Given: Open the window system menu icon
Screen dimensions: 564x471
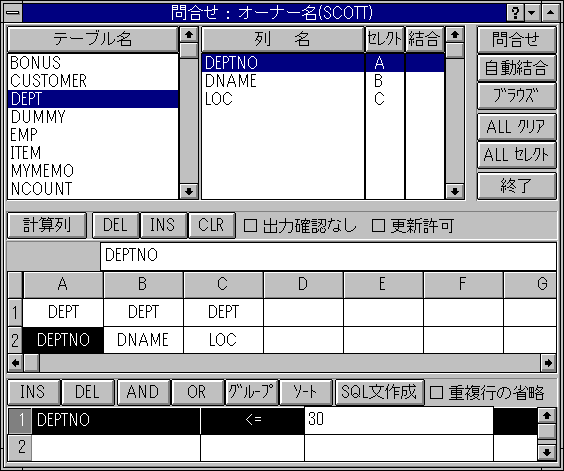Looking at the screenshot, I should [x=13, y=13].
